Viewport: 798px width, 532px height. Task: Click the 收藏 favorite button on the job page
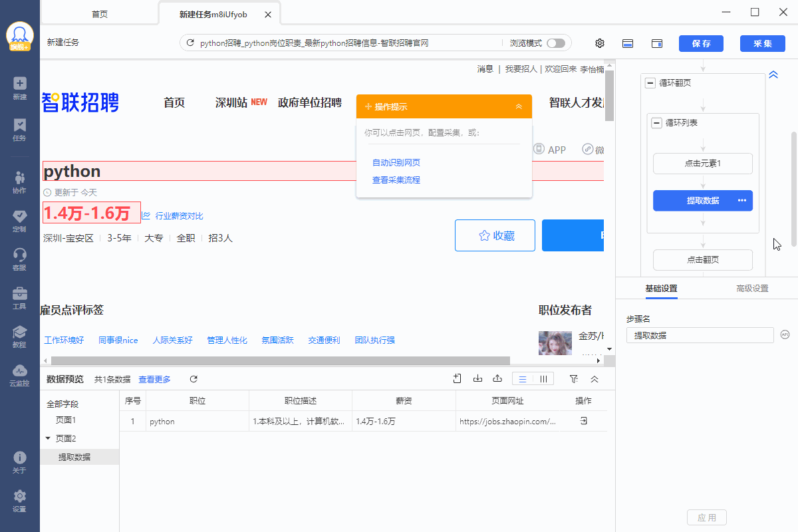495,235
